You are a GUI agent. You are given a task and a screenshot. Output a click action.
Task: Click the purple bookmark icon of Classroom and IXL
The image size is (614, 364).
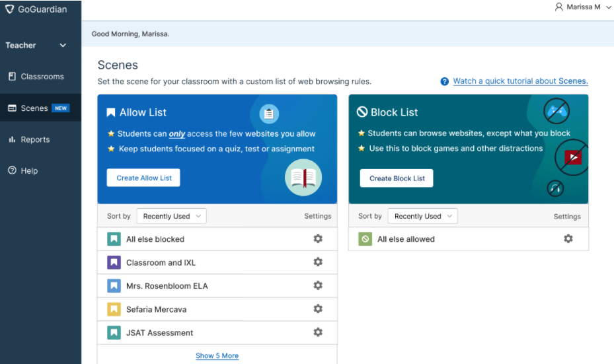coord(114,262)
